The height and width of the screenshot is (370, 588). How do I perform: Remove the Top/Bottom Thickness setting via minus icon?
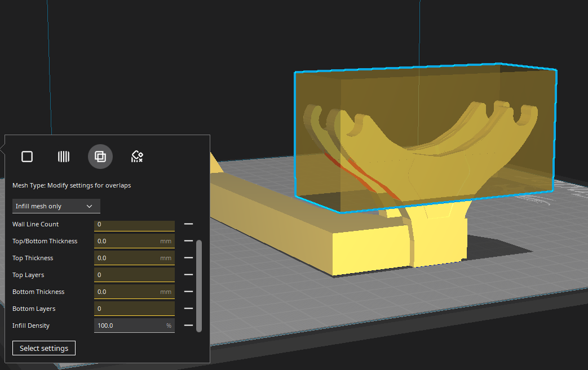coord(188,240)
